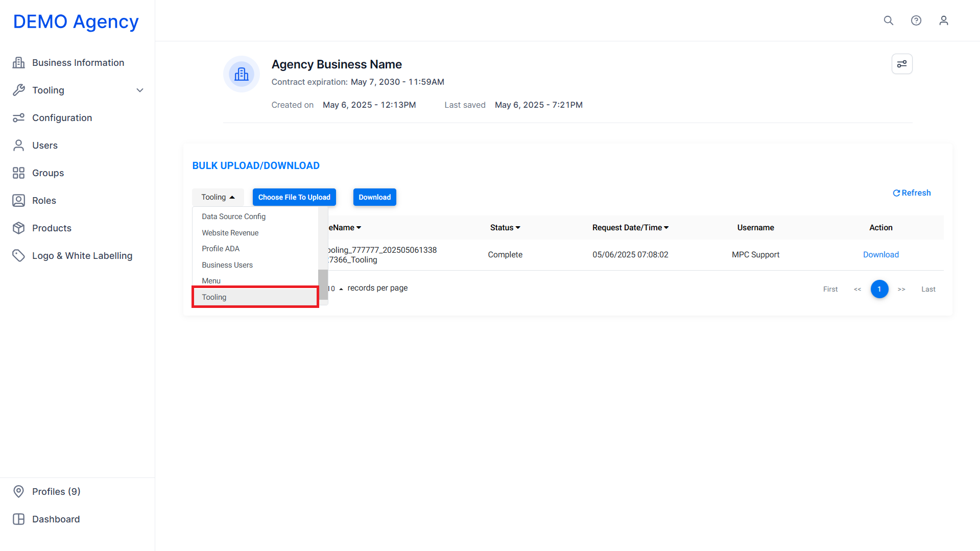Click the dropdown list scrollbar thumb

coord(323,284)
